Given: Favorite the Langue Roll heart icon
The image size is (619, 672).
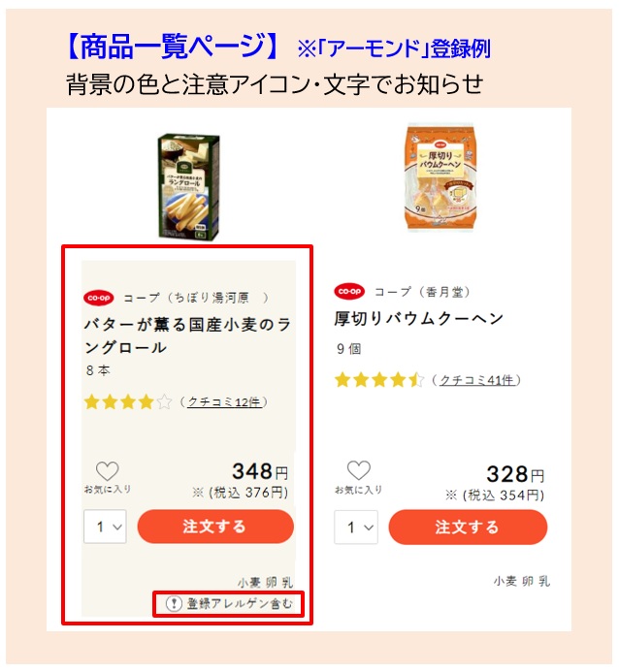Looking at the screenshot, I should pyautogui.click(x=107, y=471).
